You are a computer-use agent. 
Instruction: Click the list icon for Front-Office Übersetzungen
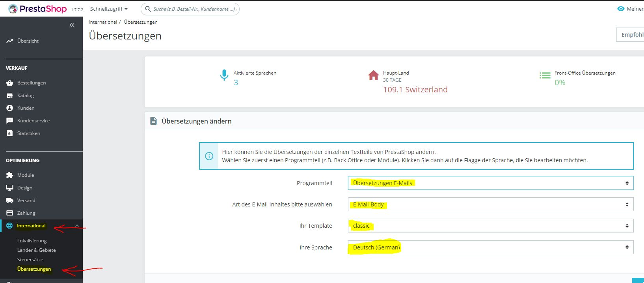point(545,75)
